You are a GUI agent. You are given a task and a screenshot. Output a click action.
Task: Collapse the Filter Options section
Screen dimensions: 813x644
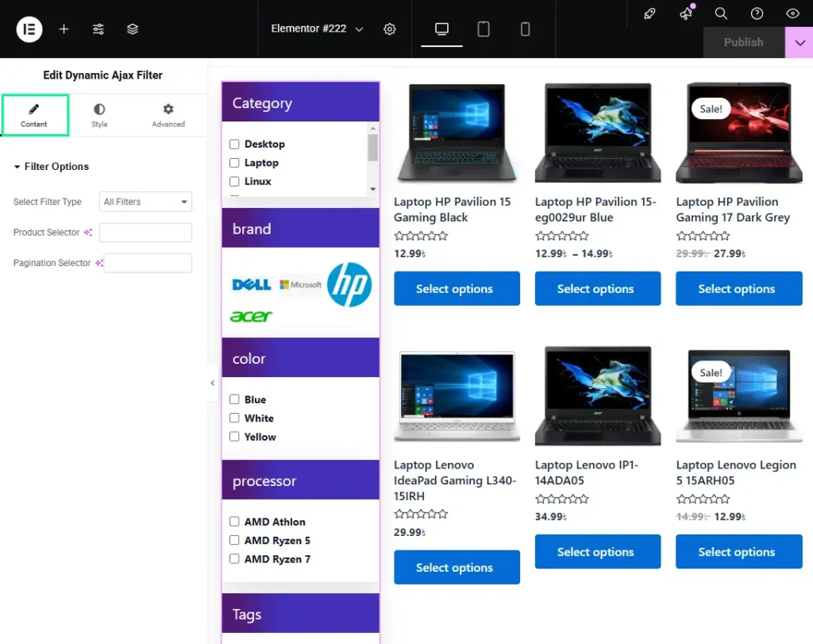(x=52, y=167)
